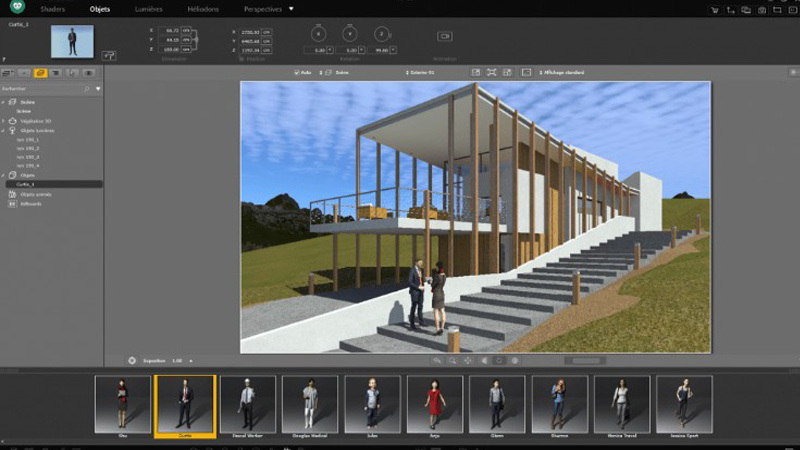The height and width of the screenshot is (450, 800).
Task: Turn the Y rotation dial
Action: pyautogui.click(x=349, y=34)
